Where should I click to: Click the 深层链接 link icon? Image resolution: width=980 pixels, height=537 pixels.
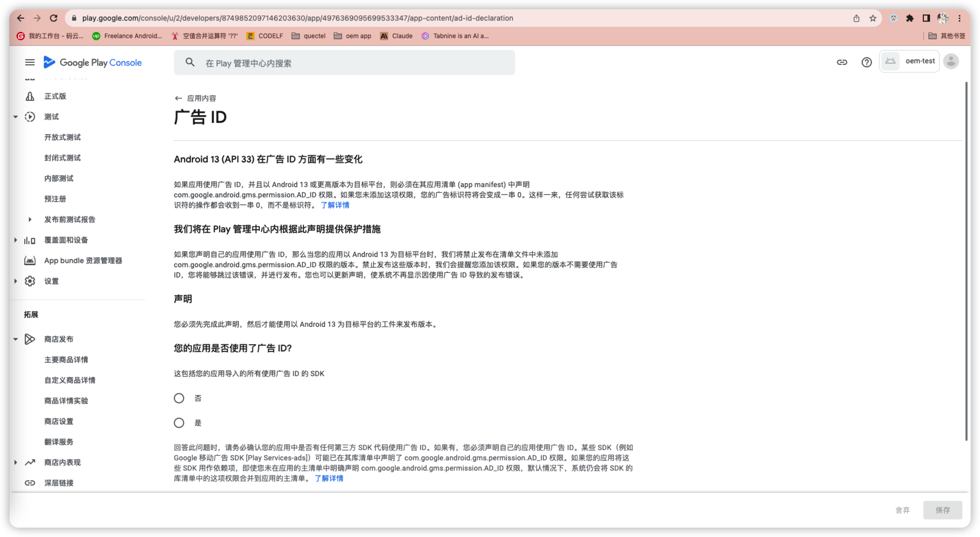pyautogui.click(x=30, y=483)
